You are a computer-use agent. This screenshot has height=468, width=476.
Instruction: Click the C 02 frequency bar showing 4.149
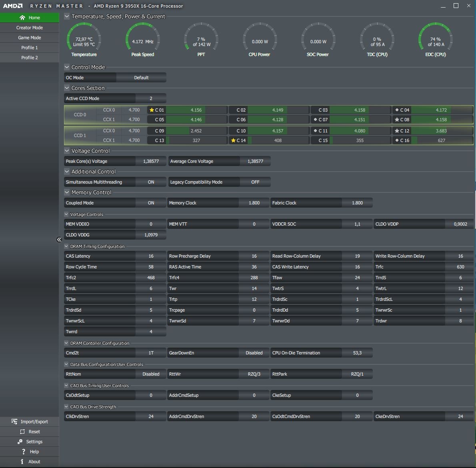[x=278, y=110]
